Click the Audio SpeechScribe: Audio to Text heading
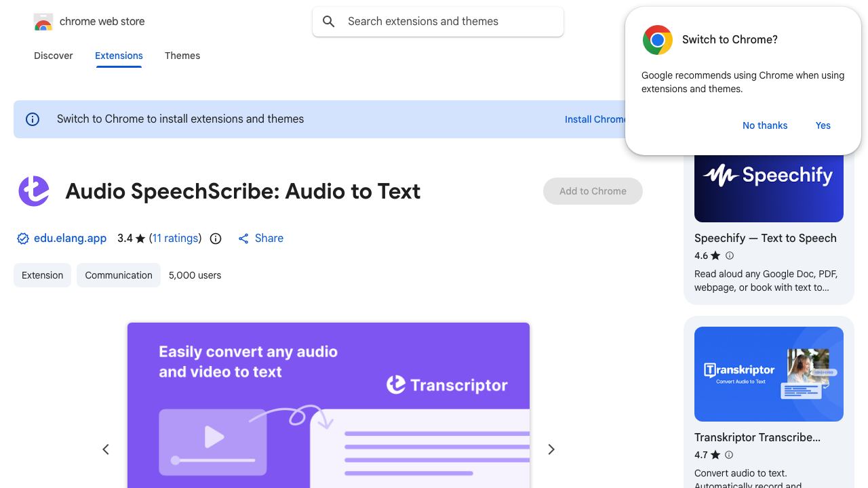 (243, 191)
